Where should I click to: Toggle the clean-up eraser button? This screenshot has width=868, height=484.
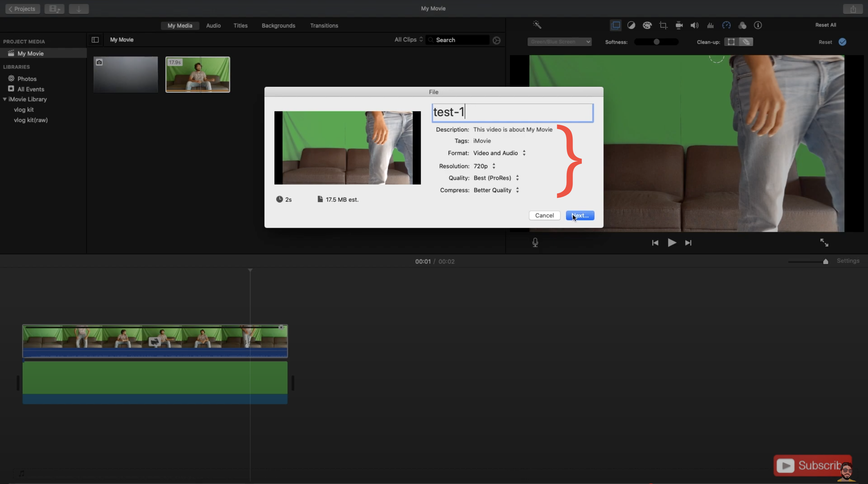pyautogui.click(x=746, y=42)
